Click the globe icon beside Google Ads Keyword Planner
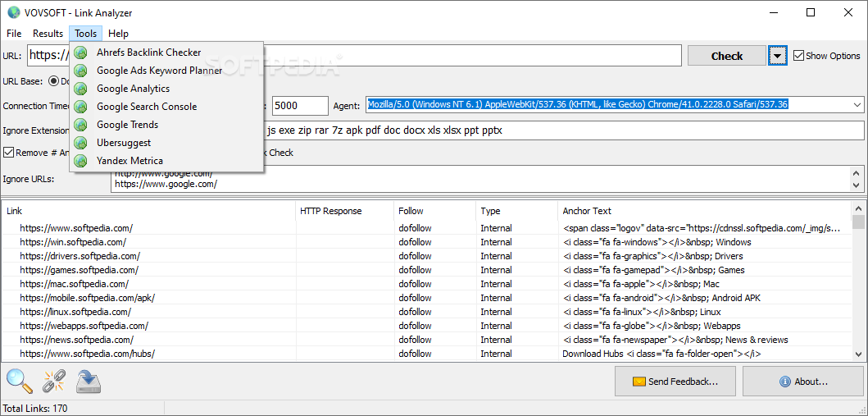This screenshot has width=868, height=416. click(x=81, y=71)
